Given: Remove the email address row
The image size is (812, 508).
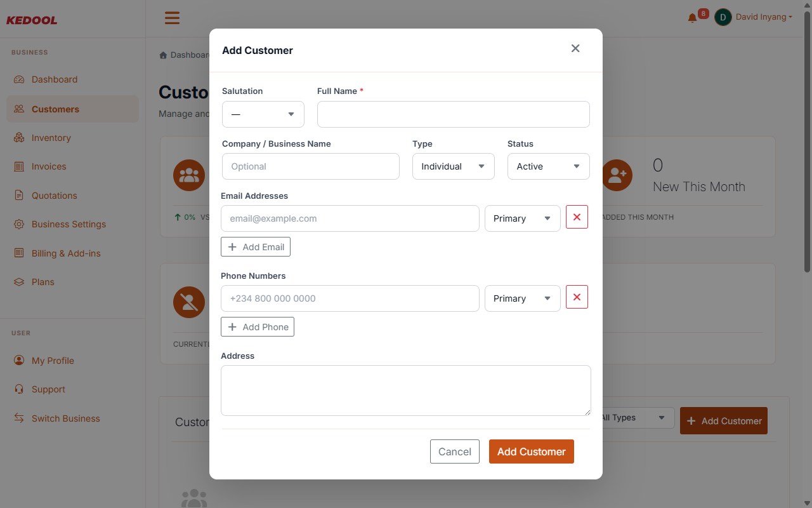Looking at the screenshot, I should pyautogui.click(x=577, y=217).
